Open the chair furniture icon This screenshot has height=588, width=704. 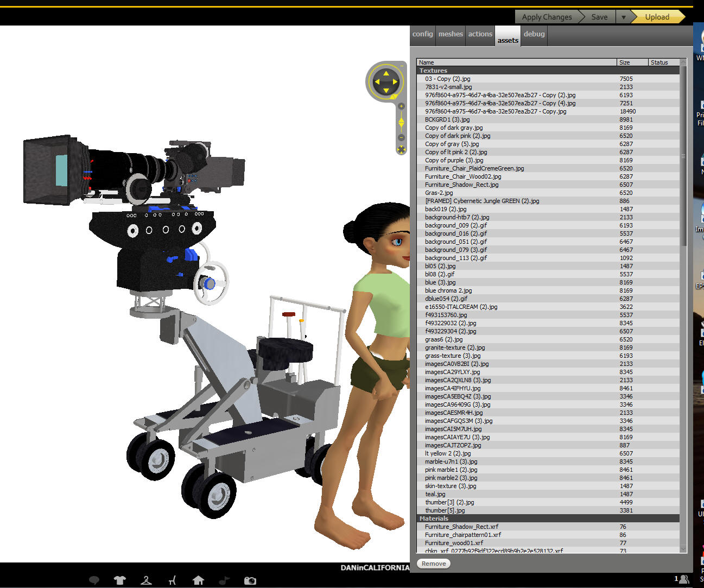(172, 580)
